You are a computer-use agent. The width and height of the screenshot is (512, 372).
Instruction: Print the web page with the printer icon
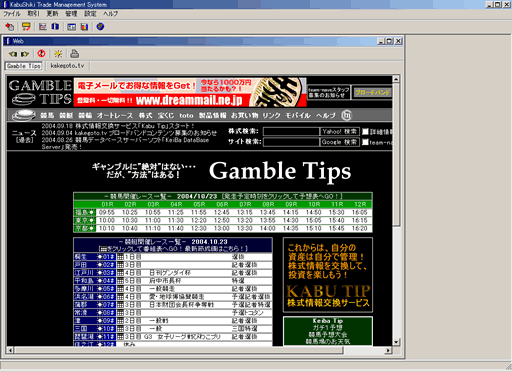pyautogui.click(x=74, y=53)
